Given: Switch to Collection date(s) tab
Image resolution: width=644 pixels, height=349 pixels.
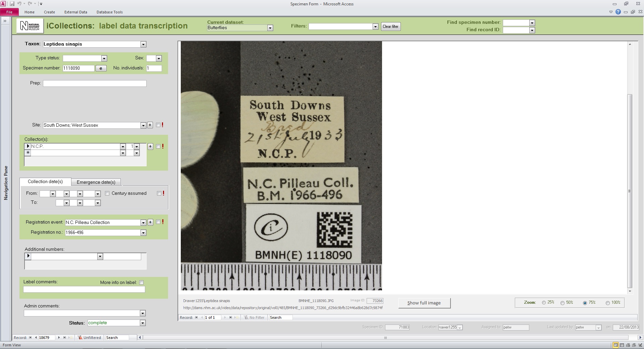Looking at the screenshot, I should [x=45, y=181].
